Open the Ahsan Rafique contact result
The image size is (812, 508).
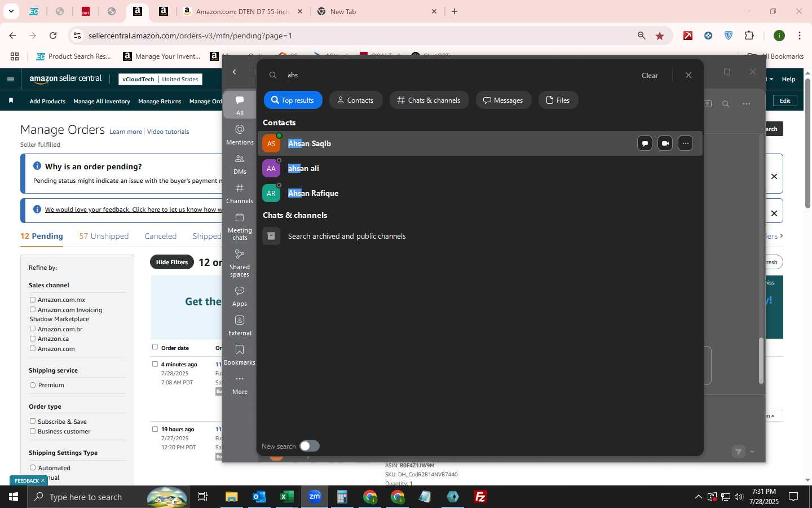pos(480,193)
